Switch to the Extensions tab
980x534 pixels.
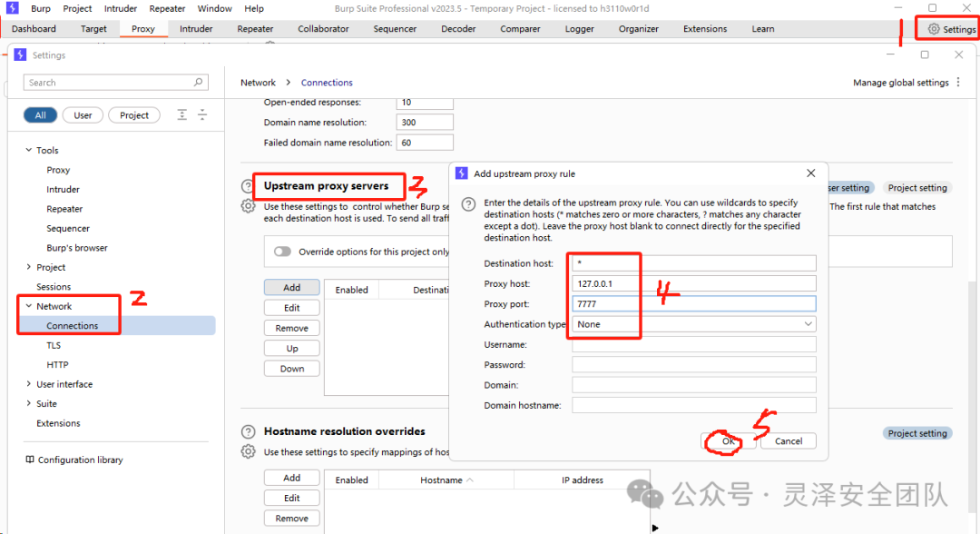pos(705,29)
